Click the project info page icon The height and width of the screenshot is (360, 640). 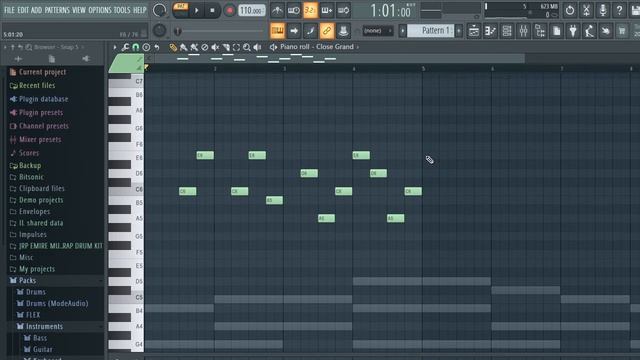coord(556,31)
